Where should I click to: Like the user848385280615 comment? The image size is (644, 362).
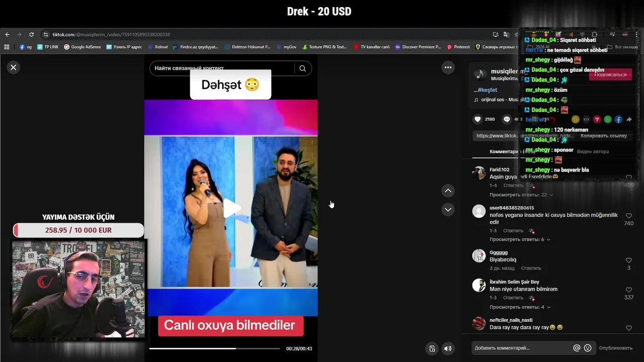click(x=628, y=216)
